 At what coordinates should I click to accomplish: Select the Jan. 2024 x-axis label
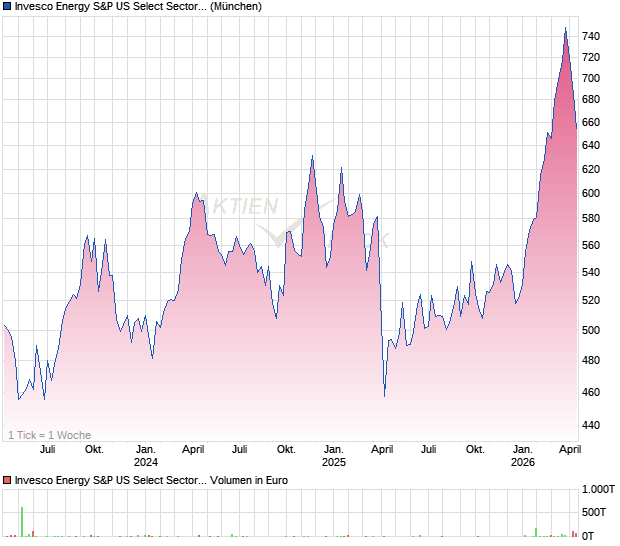(146, 456)
